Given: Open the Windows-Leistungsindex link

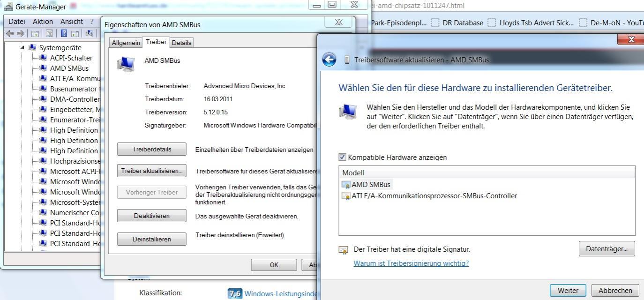Looking at the screenshot, I should pyautogui.click(x=280, y=294).
